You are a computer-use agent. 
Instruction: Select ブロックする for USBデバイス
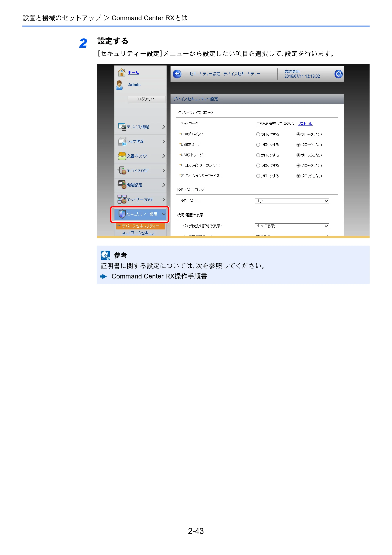tap(258, 134)
